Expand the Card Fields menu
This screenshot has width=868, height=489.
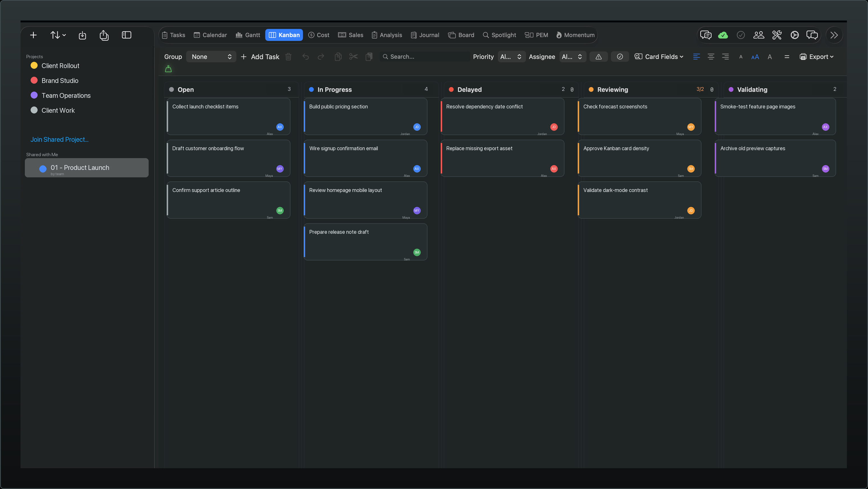point(659,57)
